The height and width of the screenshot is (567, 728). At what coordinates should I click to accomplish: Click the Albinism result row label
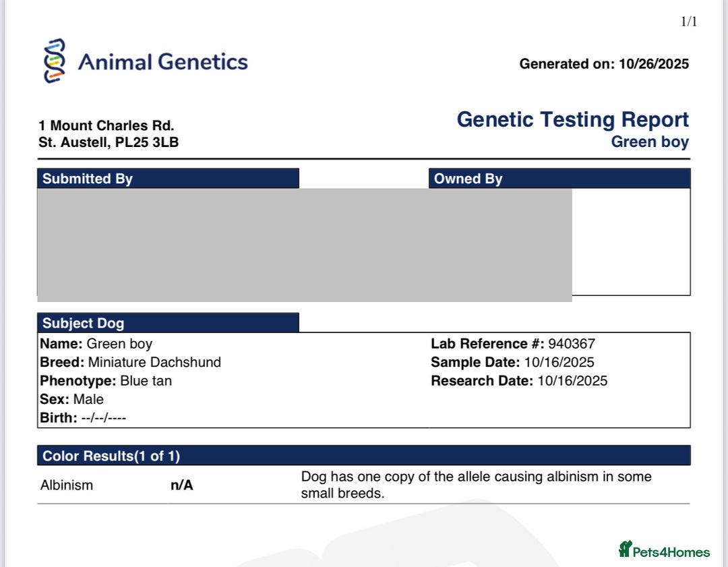coord(67,485)
